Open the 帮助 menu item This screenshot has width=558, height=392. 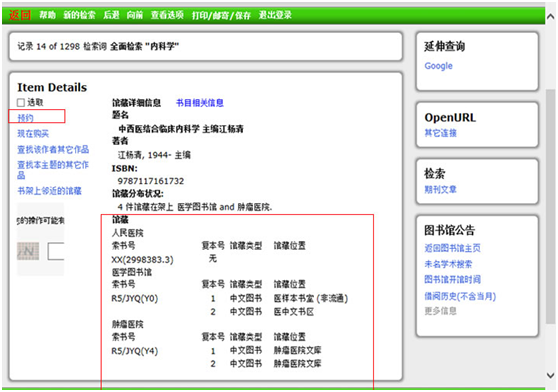47,15
